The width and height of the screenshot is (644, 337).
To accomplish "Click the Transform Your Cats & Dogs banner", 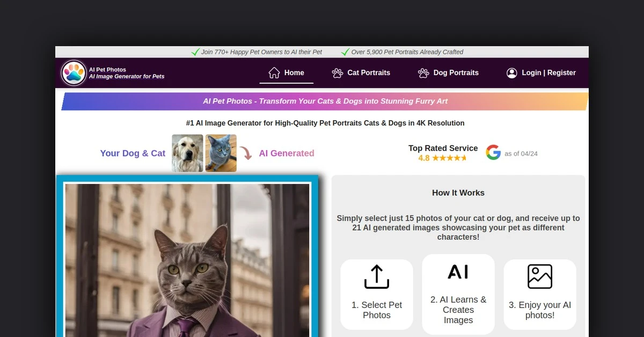I will 325,101.
